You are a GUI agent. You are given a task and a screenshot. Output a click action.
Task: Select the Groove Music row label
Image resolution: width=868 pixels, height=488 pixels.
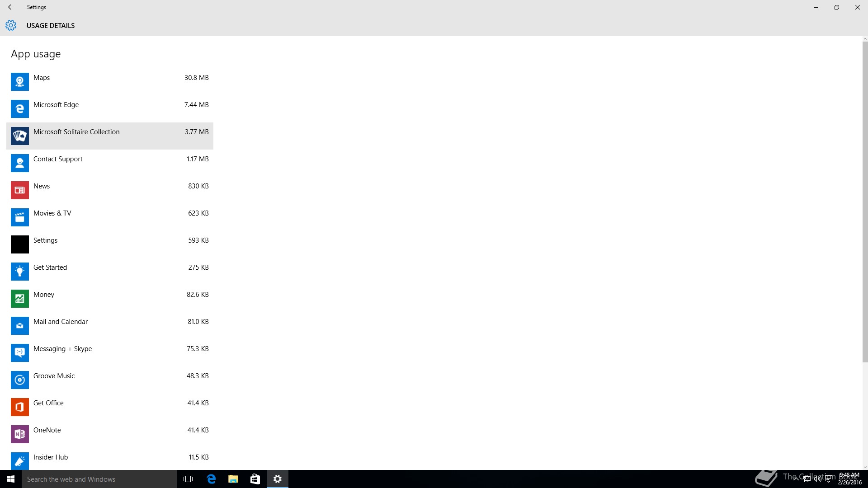click(x=54, y=376)
